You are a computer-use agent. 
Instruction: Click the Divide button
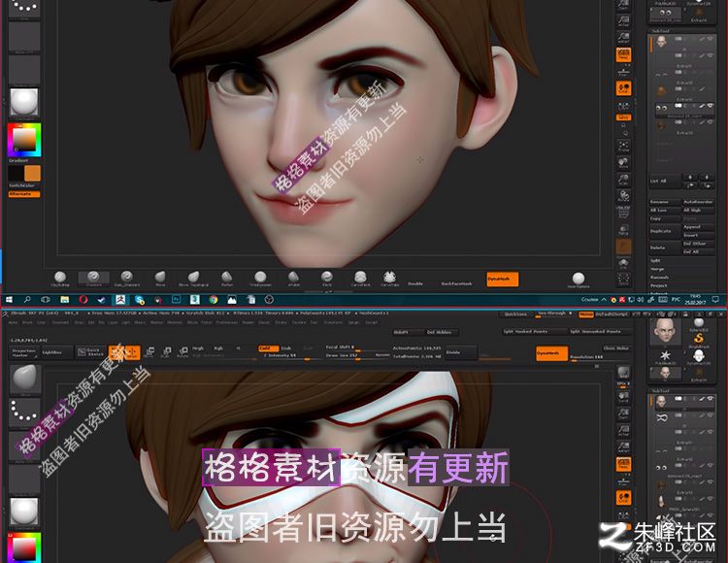(x=460, y=352)
